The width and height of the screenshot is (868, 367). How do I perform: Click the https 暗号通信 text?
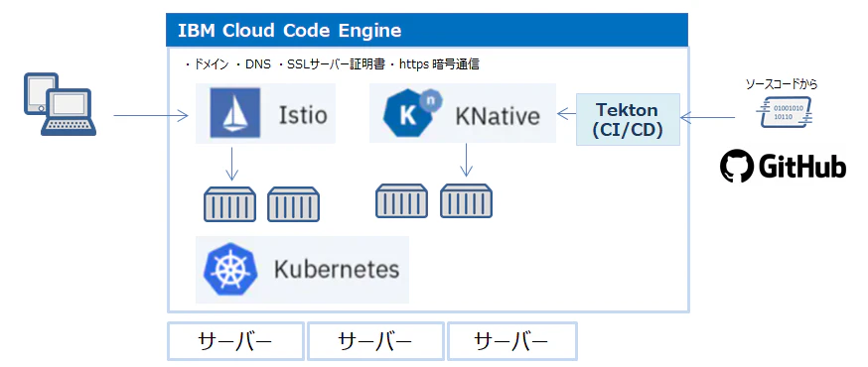438,64
